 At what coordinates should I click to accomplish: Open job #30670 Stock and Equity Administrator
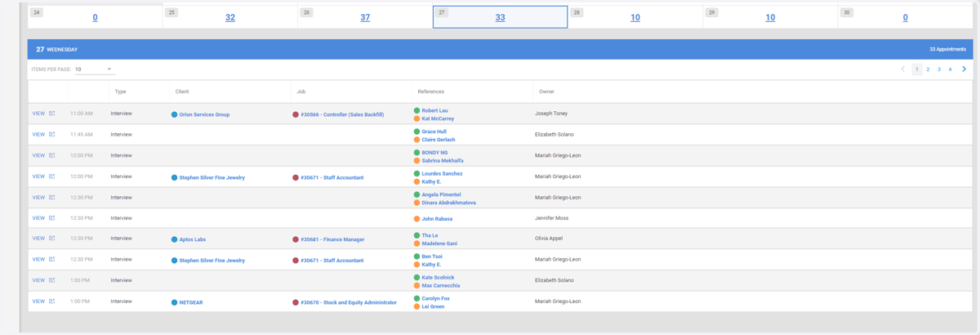point(349,302)
